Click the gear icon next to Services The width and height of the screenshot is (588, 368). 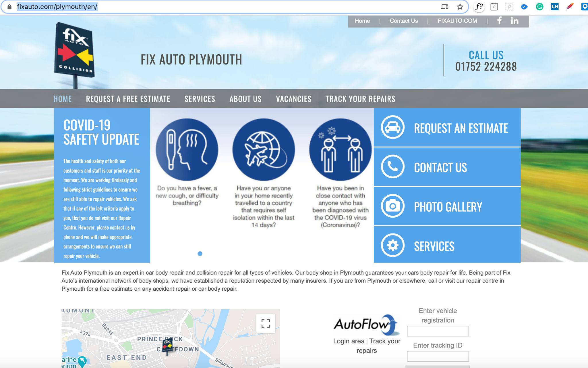[x=392, y=246]
